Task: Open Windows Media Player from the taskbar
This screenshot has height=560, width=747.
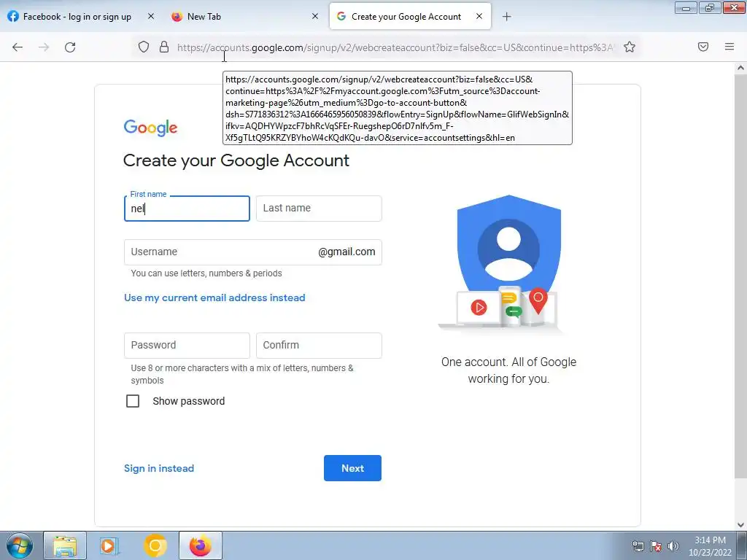Action: pos(109,545)
